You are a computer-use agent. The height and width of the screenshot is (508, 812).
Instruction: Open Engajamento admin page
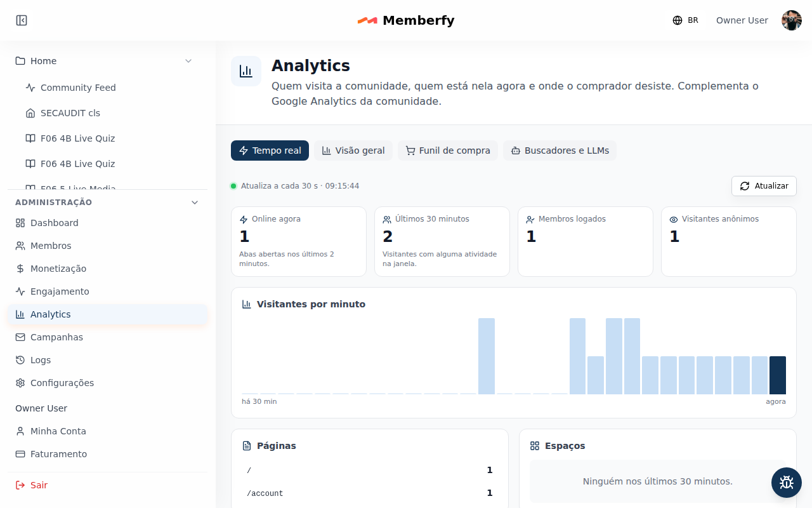coord(108,291)
